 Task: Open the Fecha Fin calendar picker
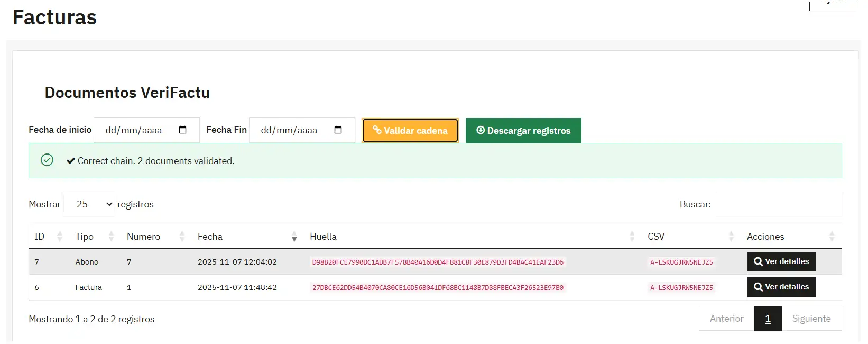338,130
